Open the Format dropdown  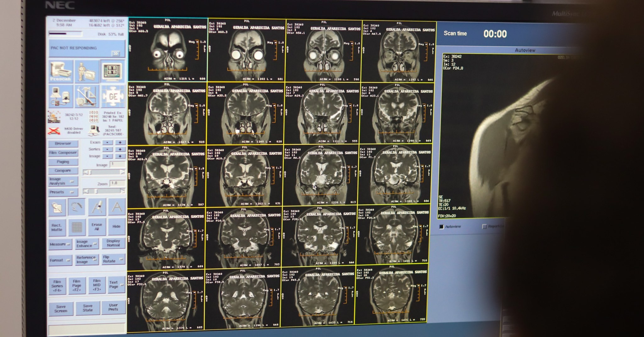tap(60, 260)
